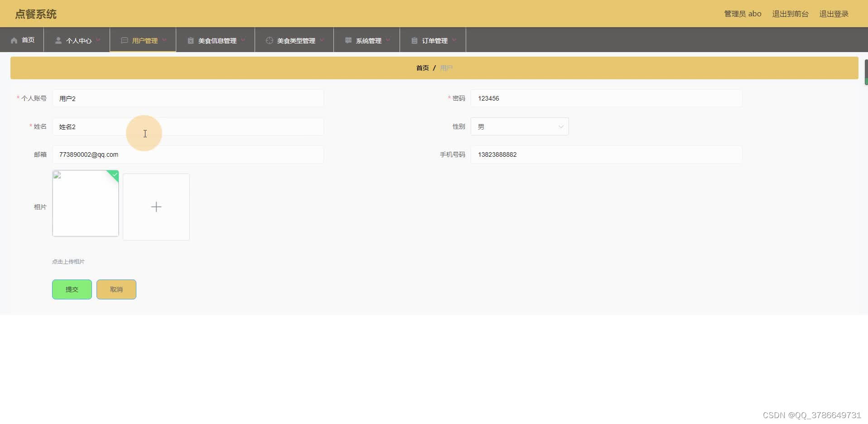Image resolution: width=868 pixels, height=424 pixels.
Task: Open the 系统管理 menu
Action: coord(367,40)
